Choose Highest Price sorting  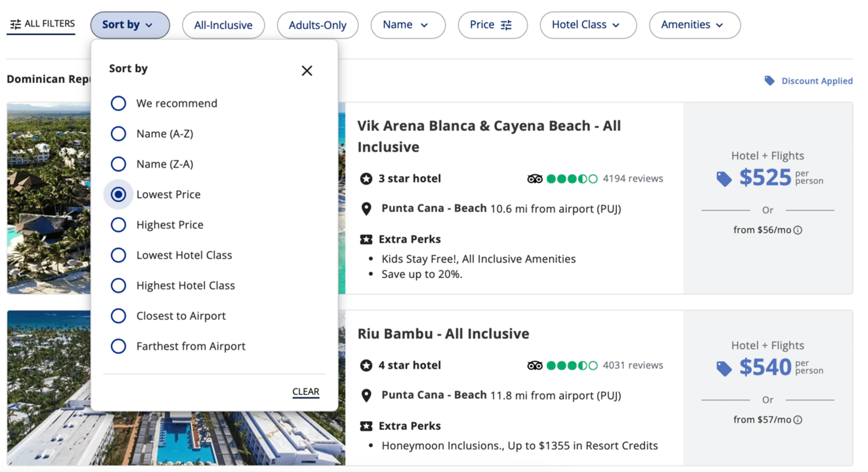(118, 225)
